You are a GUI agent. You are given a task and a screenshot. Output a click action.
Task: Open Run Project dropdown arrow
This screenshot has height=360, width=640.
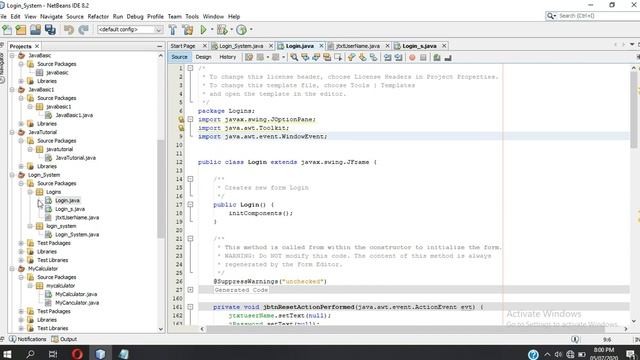[x=211, y=29]
